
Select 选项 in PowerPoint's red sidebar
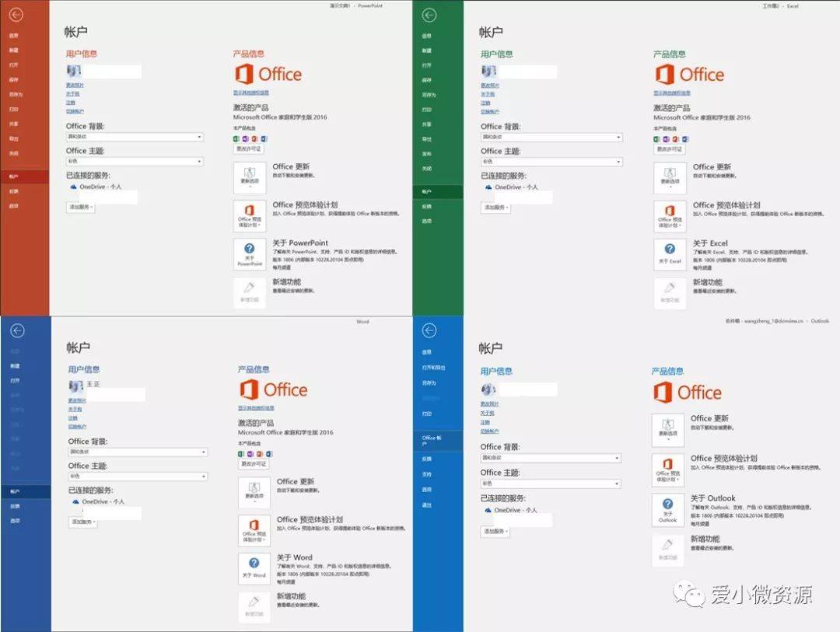(x=14, y=206)
